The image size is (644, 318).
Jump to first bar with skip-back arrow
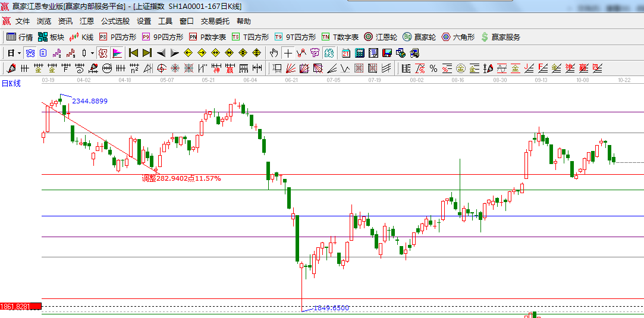[x=133, y=53]
